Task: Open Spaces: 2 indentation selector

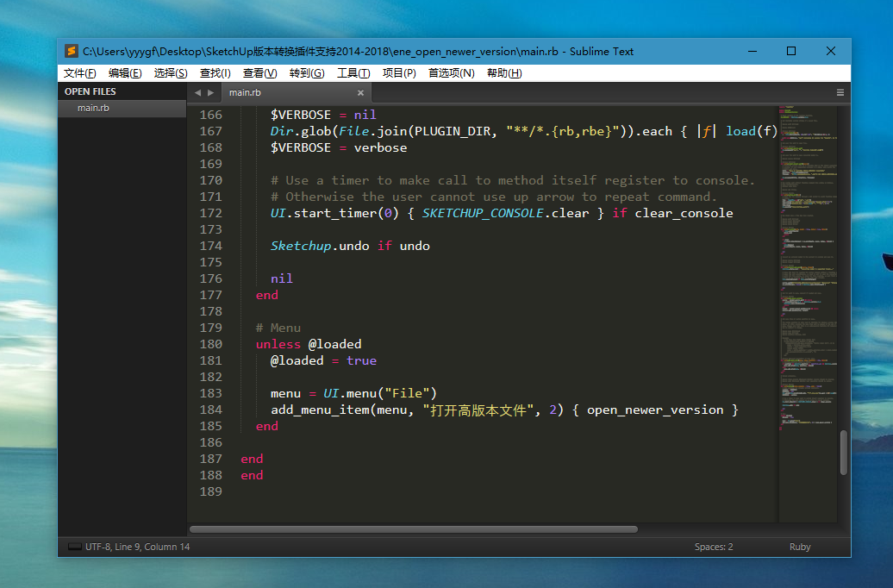Action: [x=714, y=547]
